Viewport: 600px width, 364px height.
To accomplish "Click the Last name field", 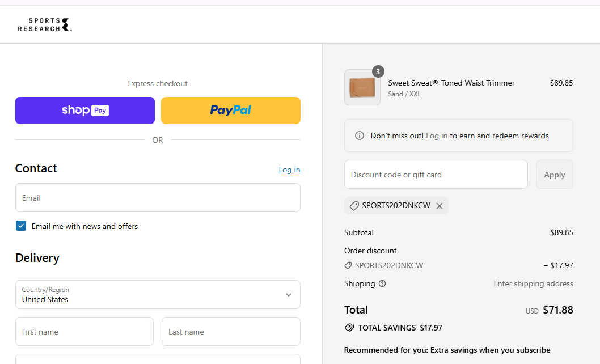I will (x=231, y=332).
